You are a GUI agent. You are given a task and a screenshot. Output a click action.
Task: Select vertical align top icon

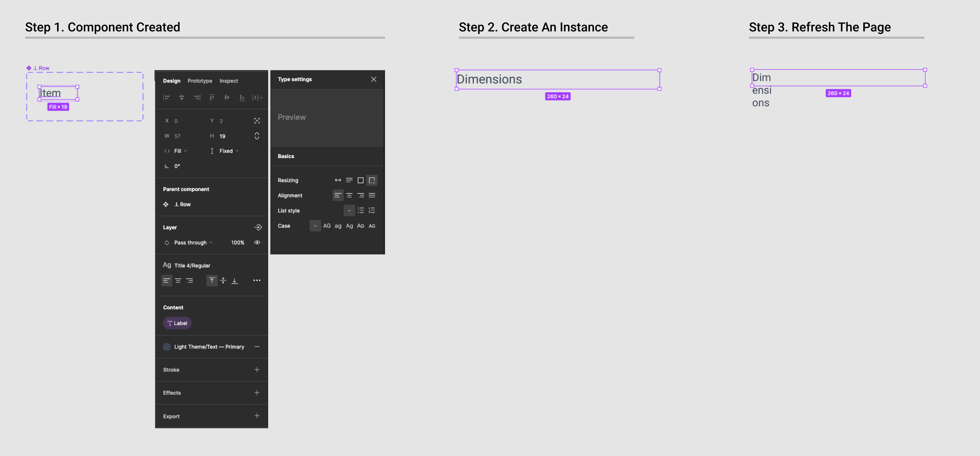[212, 281]
